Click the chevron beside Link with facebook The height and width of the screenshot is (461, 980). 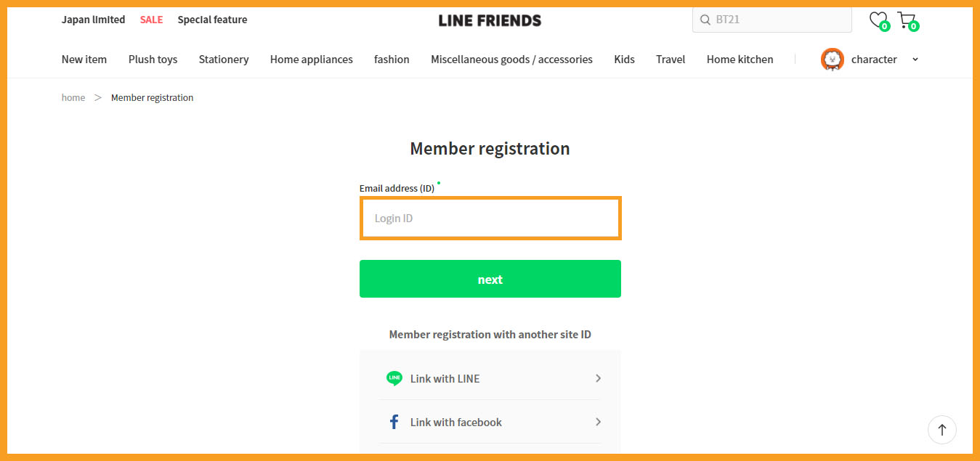click(x=598, y=422)
